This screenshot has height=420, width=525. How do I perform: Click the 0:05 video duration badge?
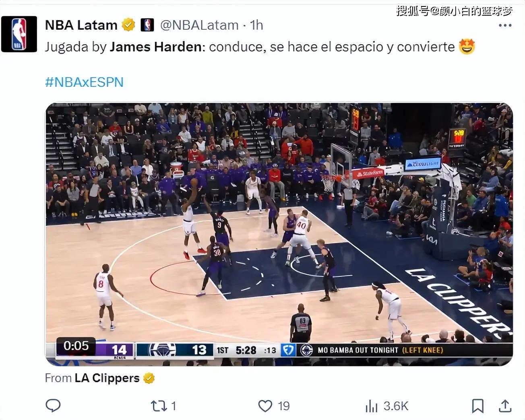[x=76, y=346]
